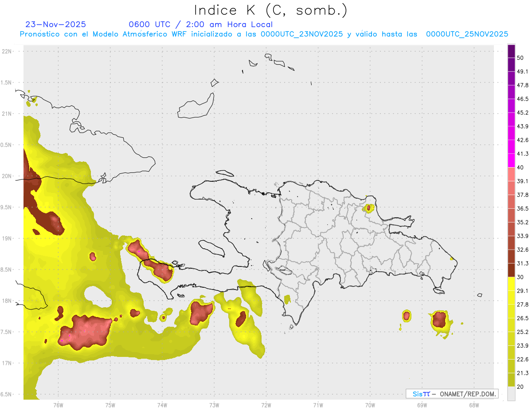Click the "21N" latitude label
This screenshot has width=532, height=411.
point(7,114)
